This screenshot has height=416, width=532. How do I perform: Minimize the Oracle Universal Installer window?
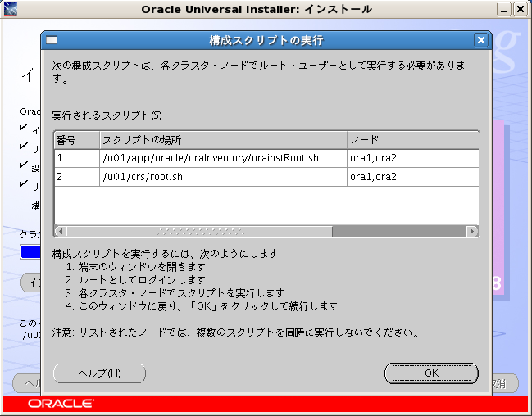(x=504, y=9)
